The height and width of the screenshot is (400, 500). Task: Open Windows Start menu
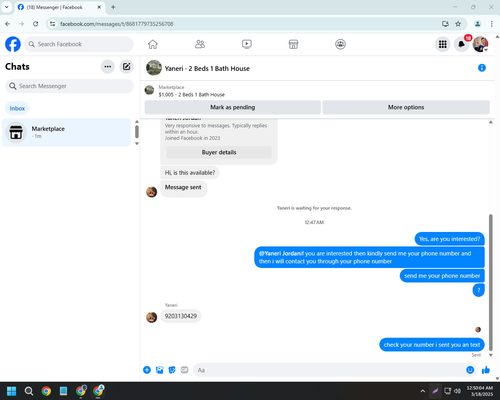click(x=11, y=391)
